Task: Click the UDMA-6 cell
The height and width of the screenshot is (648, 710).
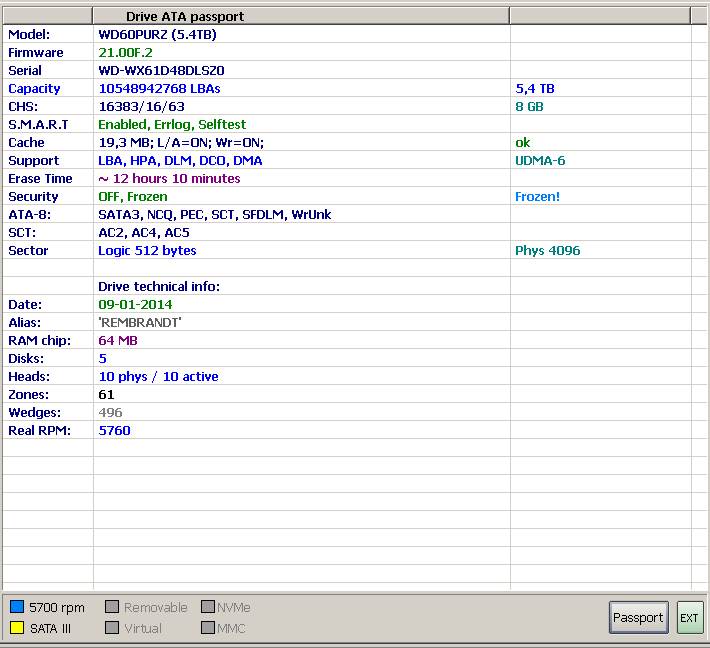Action: pyautogui.click(x=540, y=161)
